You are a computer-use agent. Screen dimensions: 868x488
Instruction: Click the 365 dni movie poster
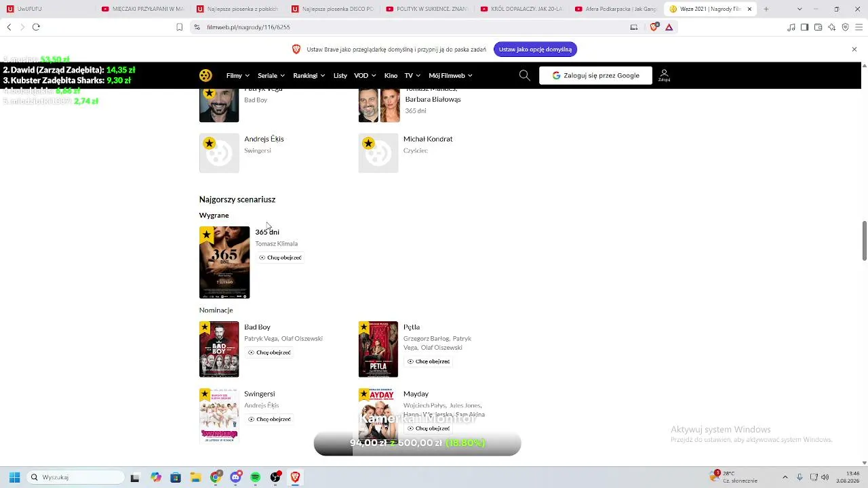coord(224,262)
